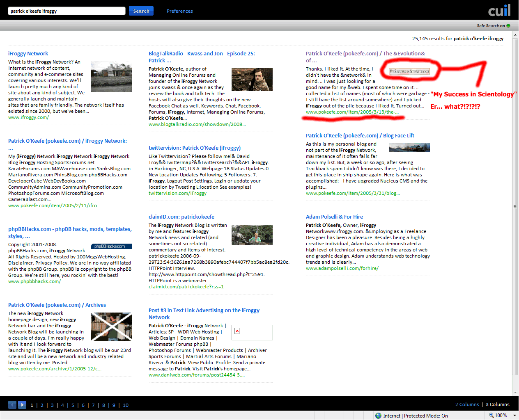Click Protected Mode: On status text
This screenshot has width=519, height=420.
[426, 416]
